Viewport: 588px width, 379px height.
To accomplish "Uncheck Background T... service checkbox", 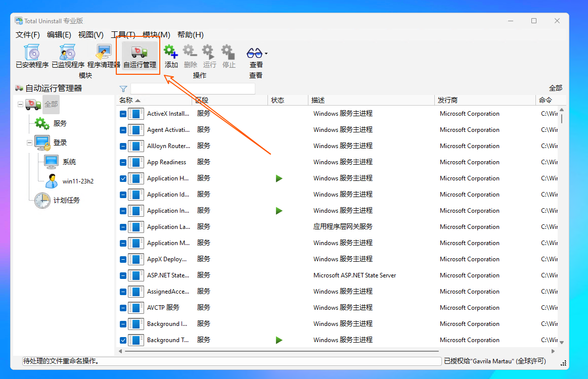I will pyautogui.click(x=123, y=340).
